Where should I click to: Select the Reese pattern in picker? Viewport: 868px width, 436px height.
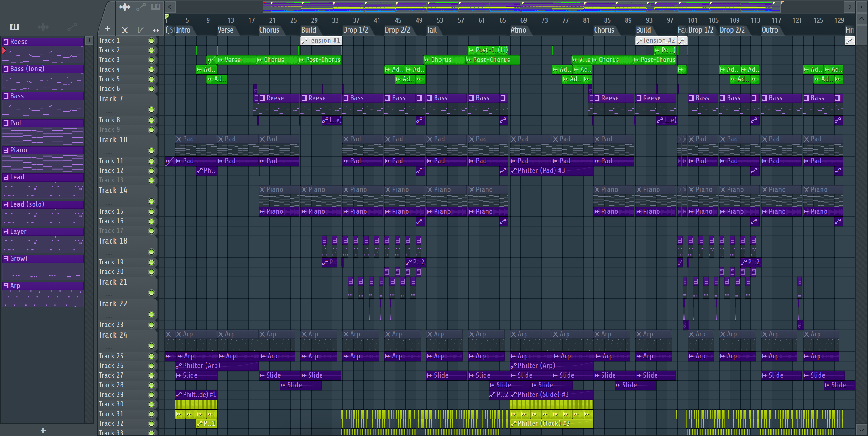[43, 42]
